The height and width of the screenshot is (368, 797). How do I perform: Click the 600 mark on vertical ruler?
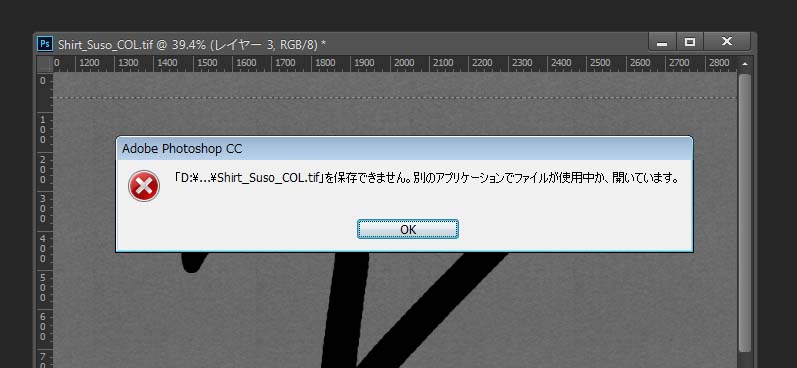(43, 327)
